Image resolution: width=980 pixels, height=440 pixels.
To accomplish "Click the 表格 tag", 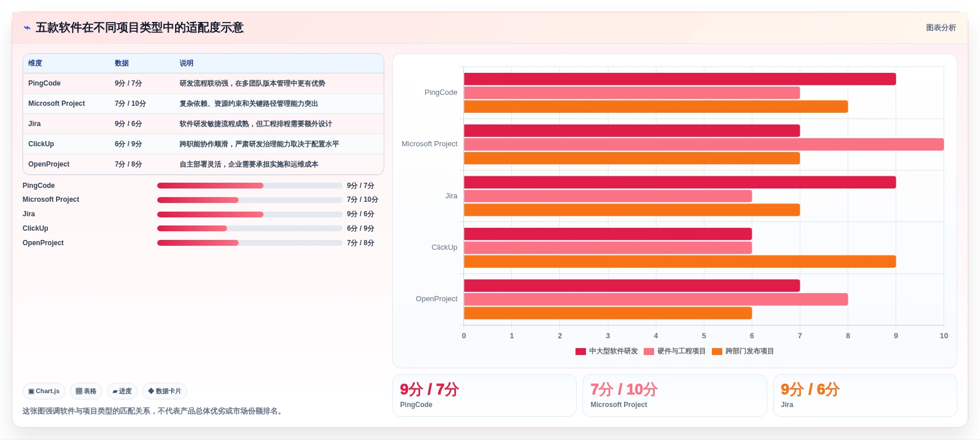I will click(86, 391).
